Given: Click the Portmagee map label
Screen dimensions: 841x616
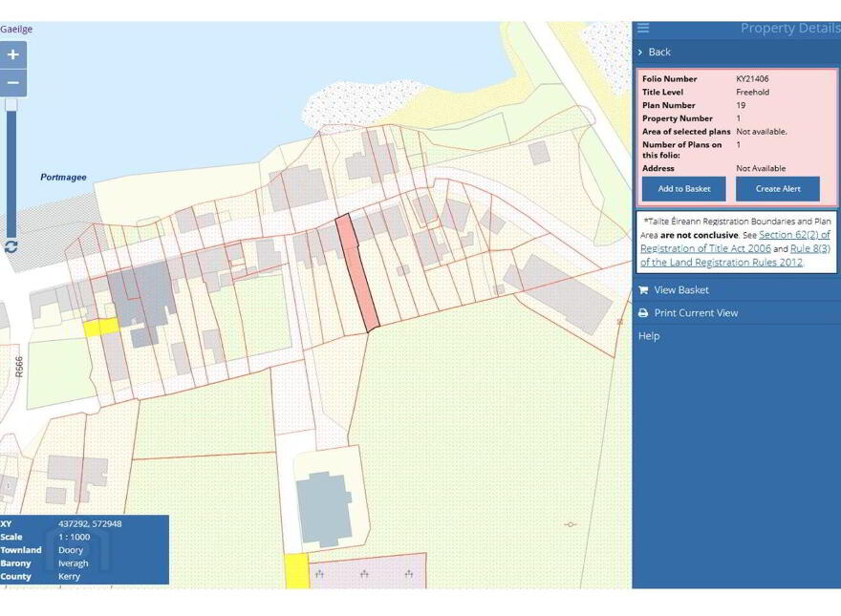Looking at the screenshot, I should coord(63,177).
